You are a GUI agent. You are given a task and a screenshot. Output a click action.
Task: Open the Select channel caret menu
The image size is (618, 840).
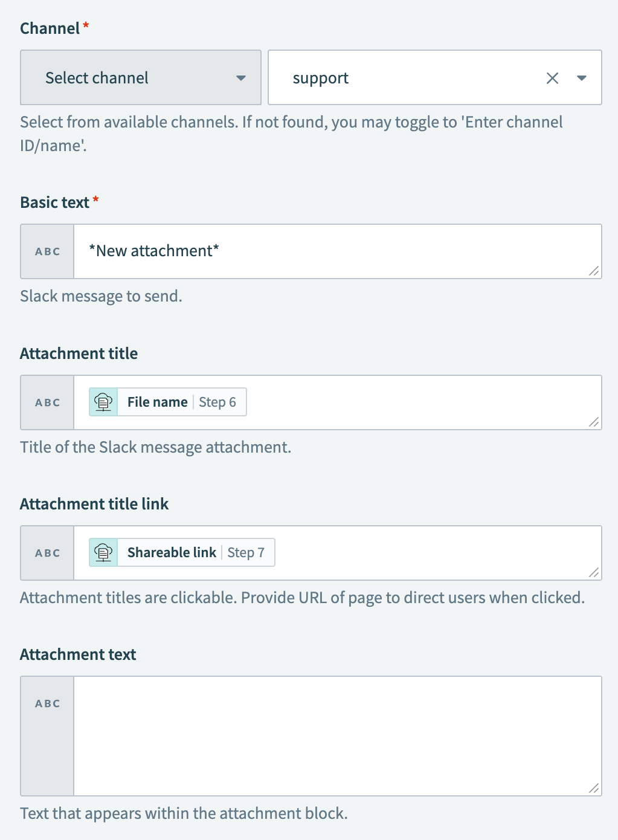(241, 77)
